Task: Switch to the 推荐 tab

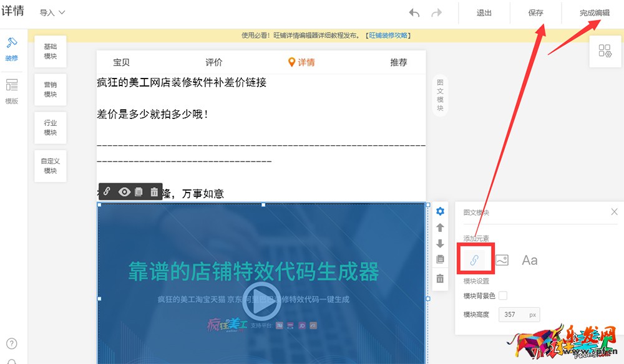Action: tap(398, 62)
